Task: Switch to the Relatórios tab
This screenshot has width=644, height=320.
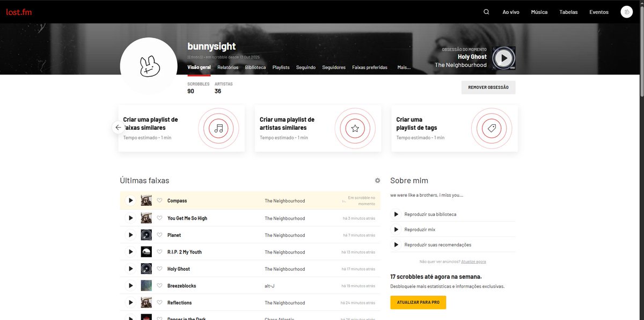Action: tap(228, 68)
